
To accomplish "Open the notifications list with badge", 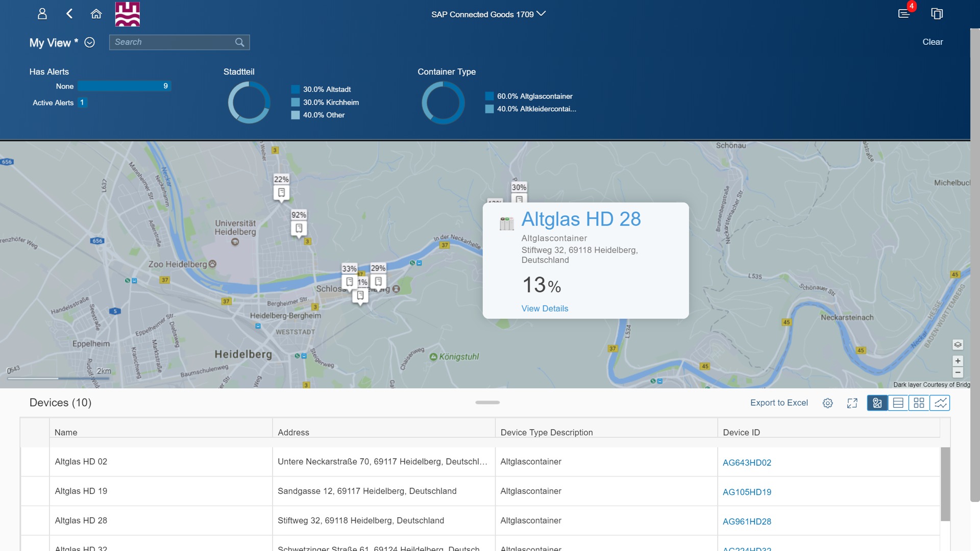I will (x=904, y=14).
